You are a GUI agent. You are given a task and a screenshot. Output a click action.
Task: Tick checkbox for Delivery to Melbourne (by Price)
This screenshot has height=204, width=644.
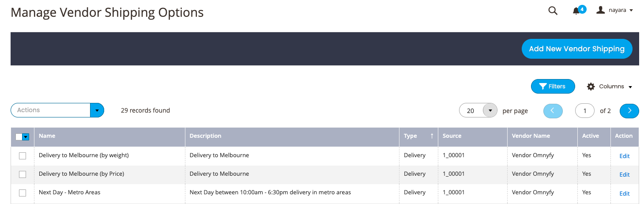tap(23, 174)
